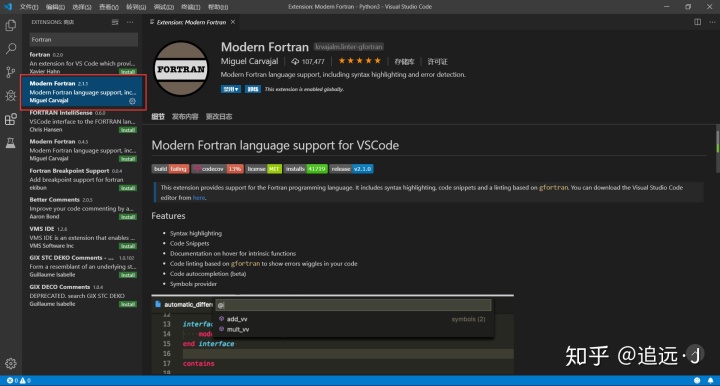The image size is (720, 386).
Task: Open the 编辑 (Edit) menu
Action: pos(55,7)
